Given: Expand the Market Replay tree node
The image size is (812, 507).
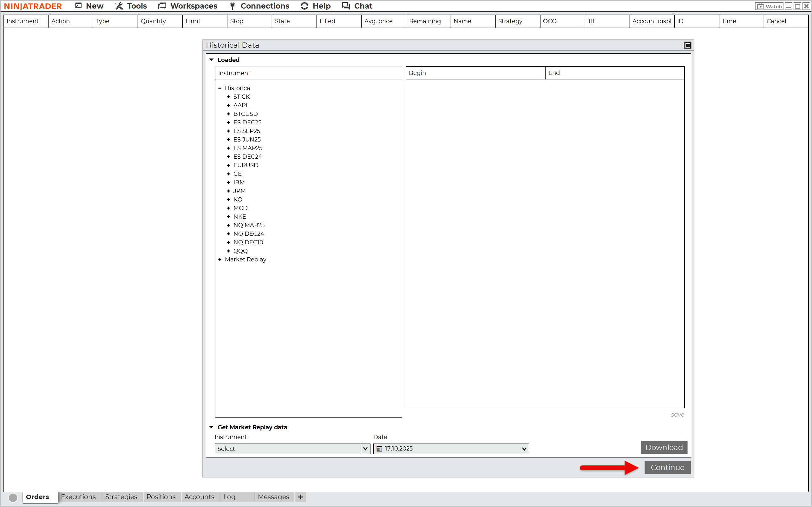Looking at the screenshot, I should 220,260.
